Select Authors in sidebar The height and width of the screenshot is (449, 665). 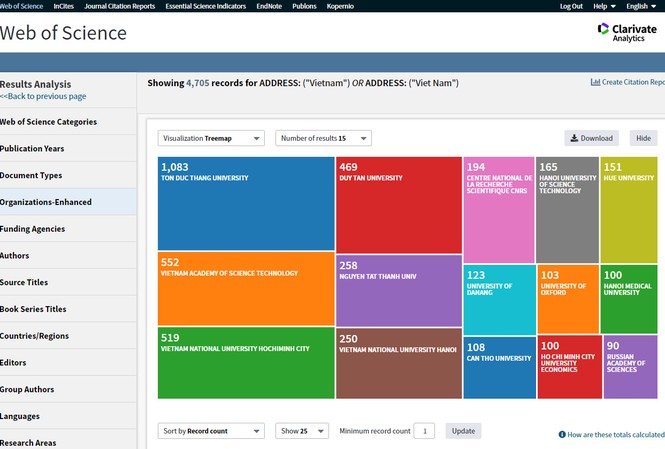(x=68, y=255)
